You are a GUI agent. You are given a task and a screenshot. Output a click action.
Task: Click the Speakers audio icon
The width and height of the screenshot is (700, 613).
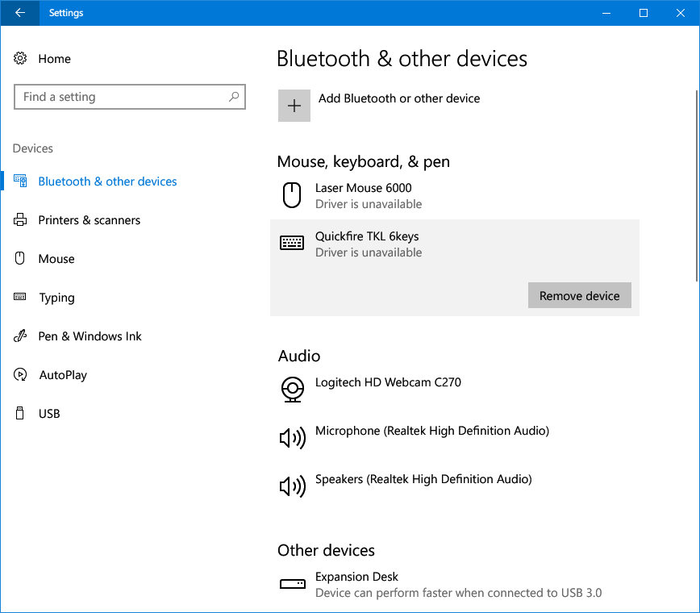point(293,486)
